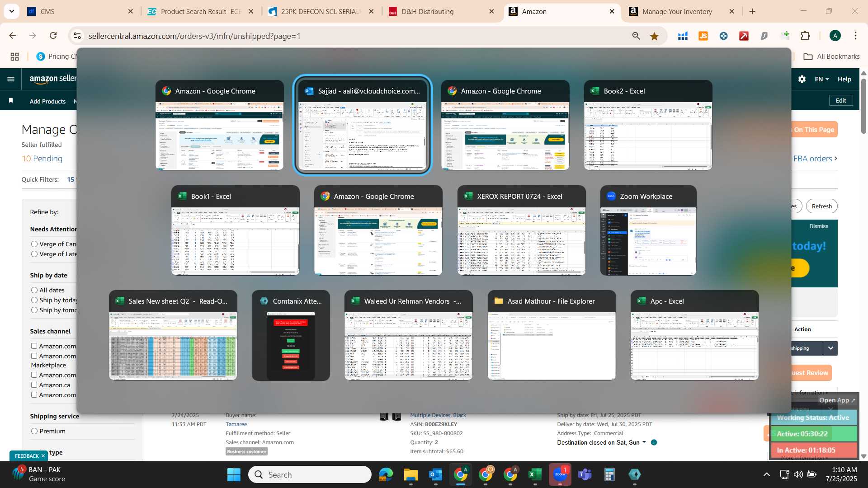Show hidden system tray icons chevron

767,474
